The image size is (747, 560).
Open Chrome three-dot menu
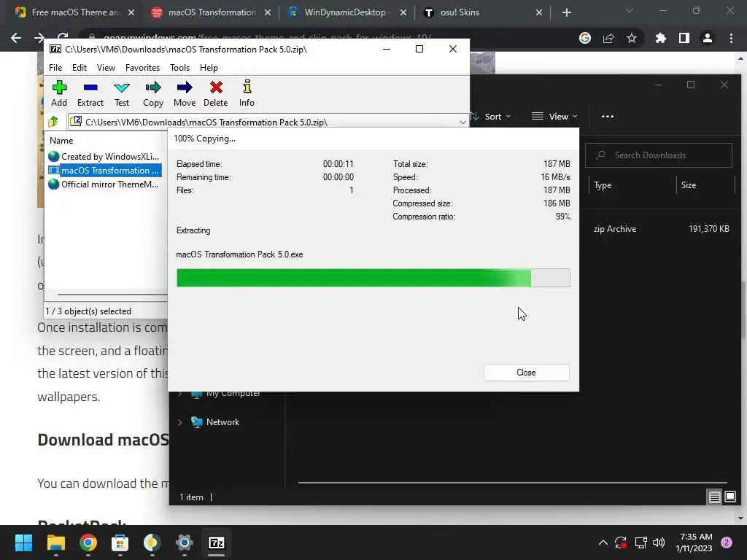click(x=731, y=38)
